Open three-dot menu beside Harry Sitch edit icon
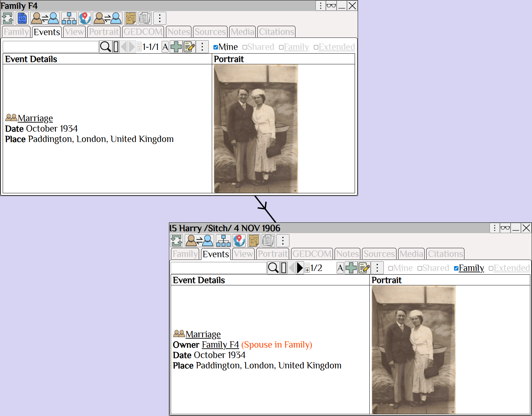This screenshot has height=416, width=532. [x=377, y=268]
